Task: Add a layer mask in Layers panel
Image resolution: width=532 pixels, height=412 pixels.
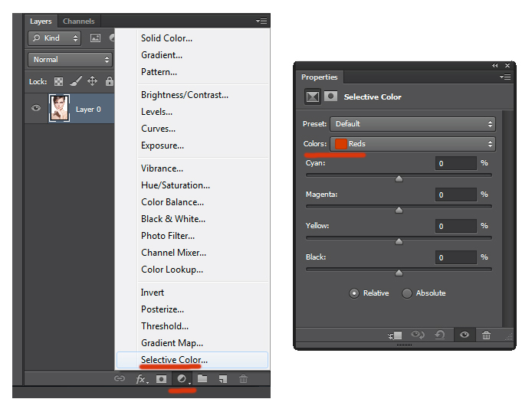Action: 161,379
